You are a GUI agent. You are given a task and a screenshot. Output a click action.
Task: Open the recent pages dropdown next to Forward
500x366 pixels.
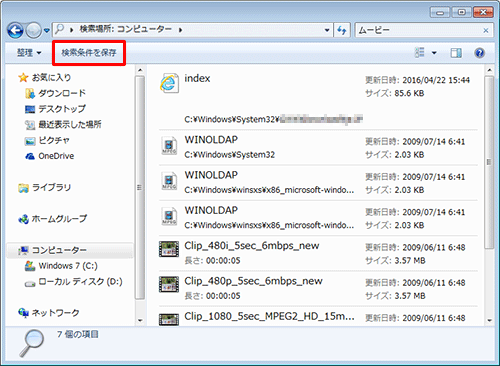pos(47,30)
